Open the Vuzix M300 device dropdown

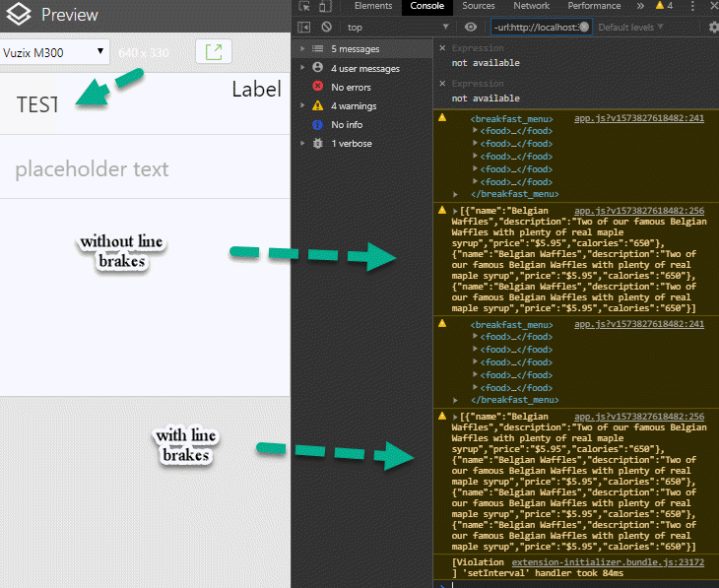point(55,51)
